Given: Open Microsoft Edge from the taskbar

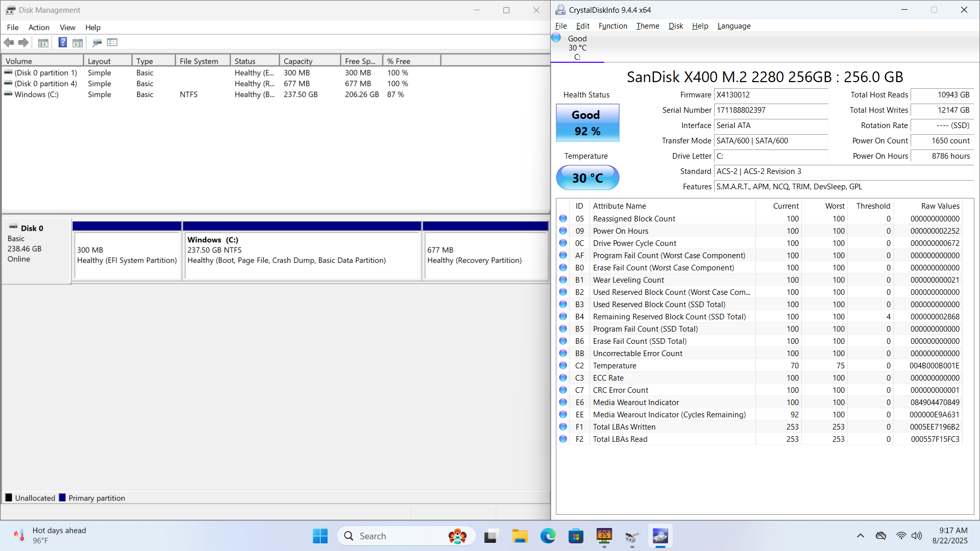Looking at the screenshot, I should pyautogui.click(x=548, y=536).
